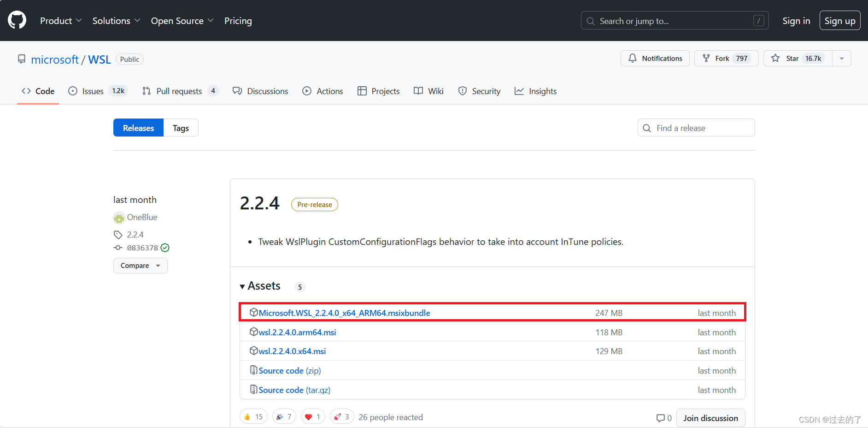Click file icon beside Source code (tar.gz)
Image resolution: width=868 pixels, height=428 pixels.
[x=253, y=389]
